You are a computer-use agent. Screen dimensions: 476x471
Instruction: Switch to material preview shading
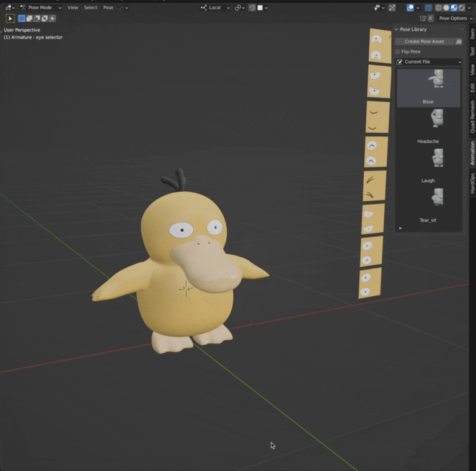(454, 8)
